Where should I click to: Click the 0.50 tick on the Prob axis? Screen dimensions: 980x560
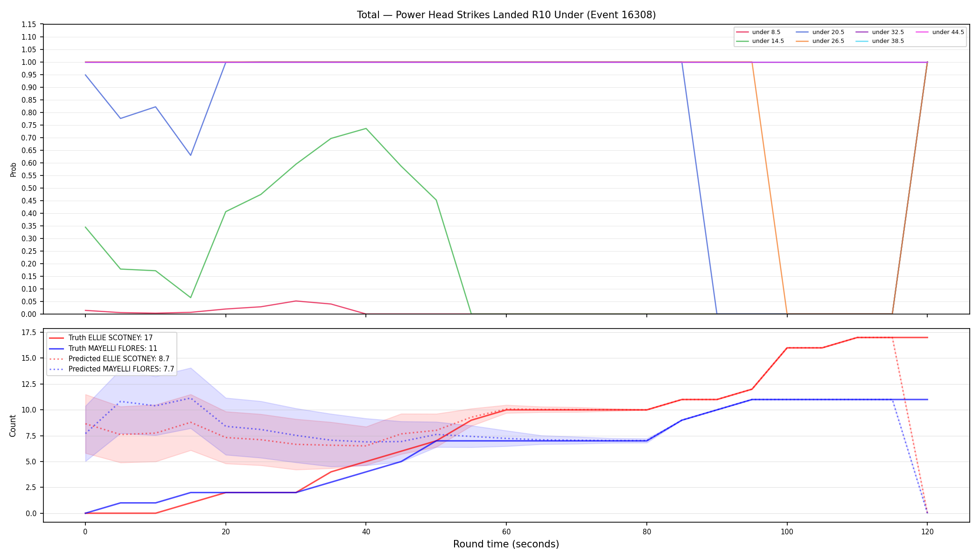point(29,189)
